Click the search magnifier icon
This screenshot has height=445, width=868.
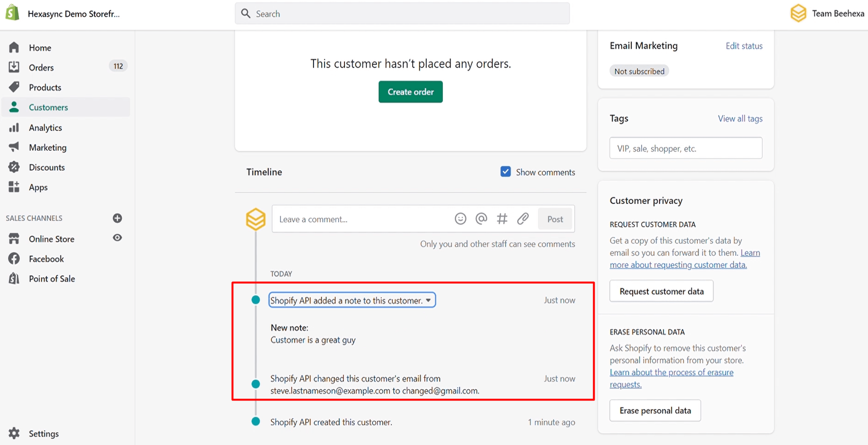click(x=246, y=14)
